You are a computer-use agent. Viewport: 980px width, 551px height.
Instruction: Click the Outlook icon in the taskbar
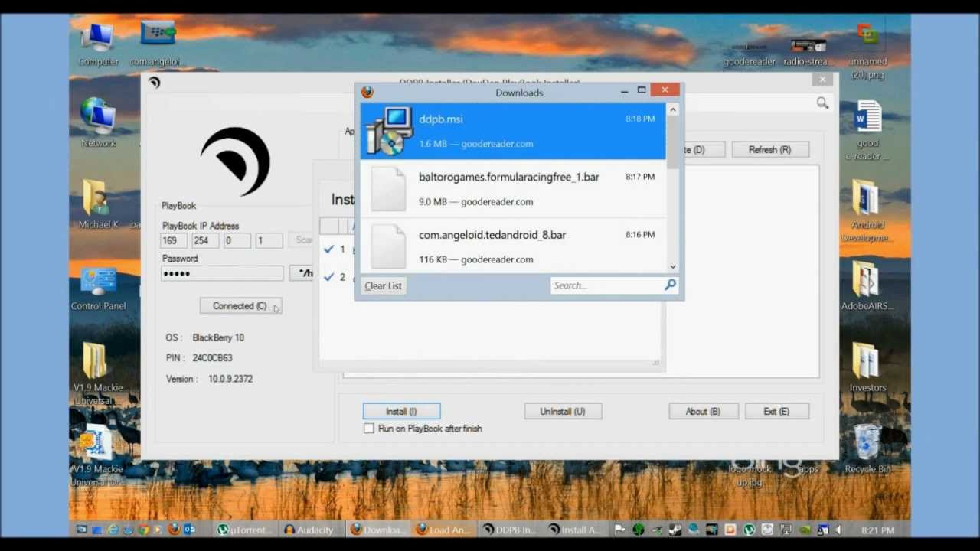pyautogui.click(x=188, y=529)
